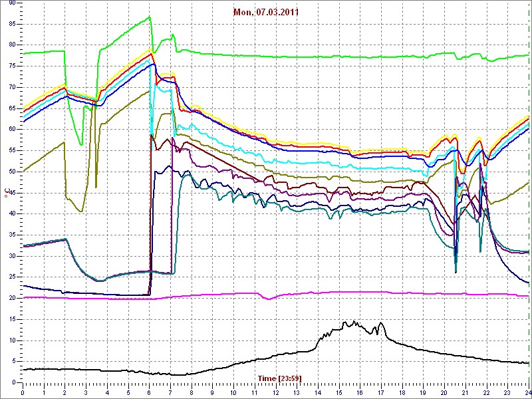Image resolution: width=532 pixels, height=399 pixels.
Task: Click the green curve's highest peak near hour 6
Action: 150,17
